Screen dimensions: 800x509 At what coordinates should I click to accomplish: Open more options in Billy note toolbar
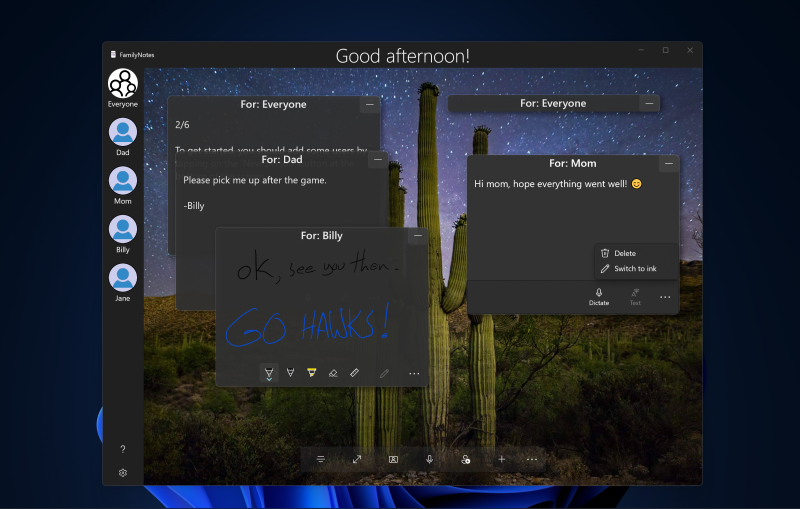(414, 374)
